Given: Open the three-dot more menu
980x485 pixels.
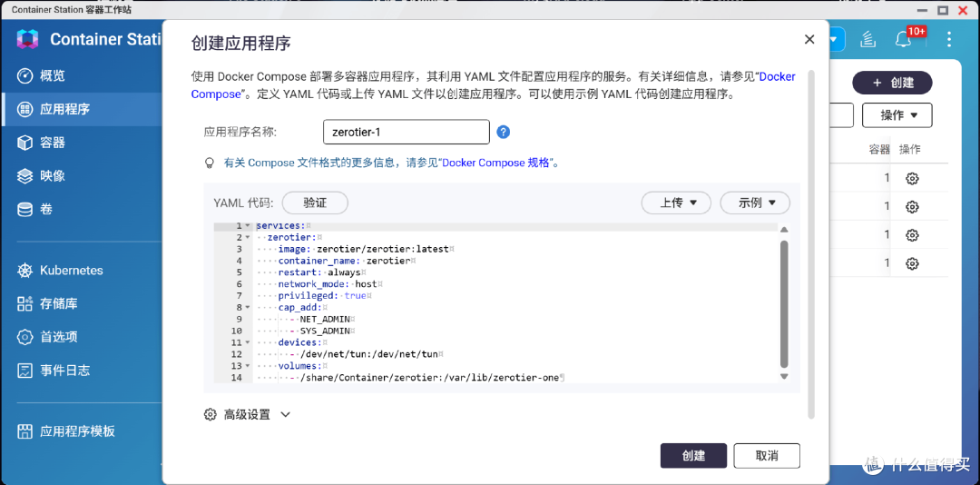Looking at the screenshot, I should [x=949, y=39].
